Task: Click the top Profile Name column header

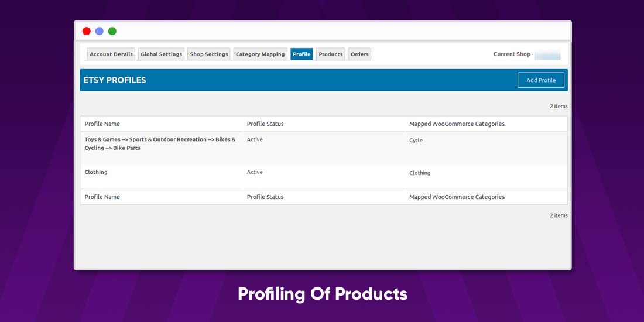Action: point(102,124)
